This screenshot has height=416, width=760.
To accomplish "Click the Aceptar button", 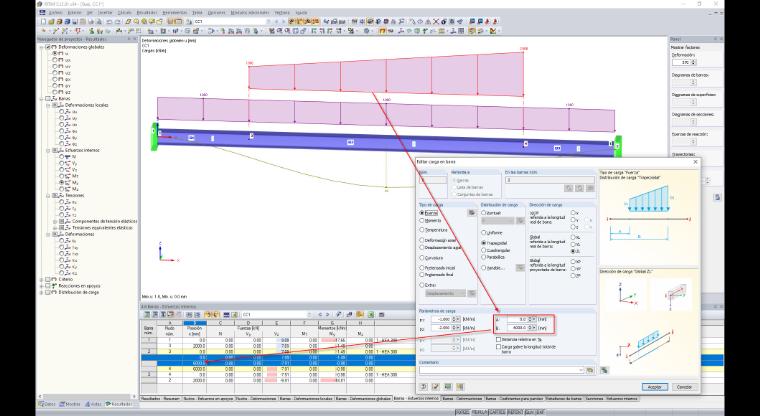I will coord(654,387).
